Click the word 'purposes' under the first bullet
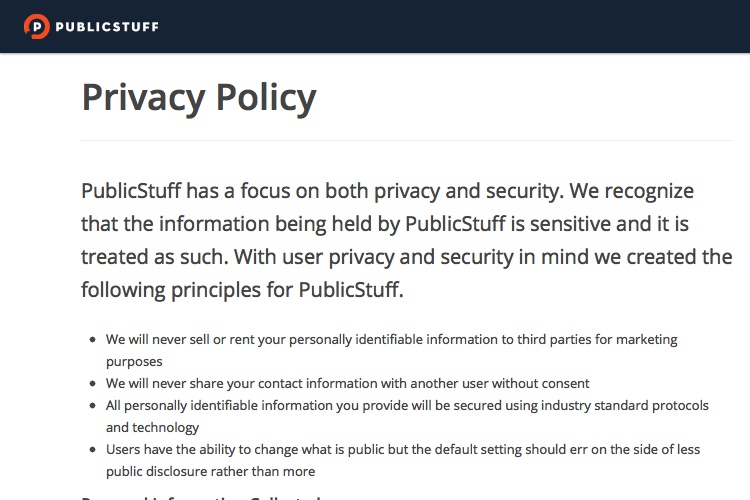750x500 pixels. 134,362
